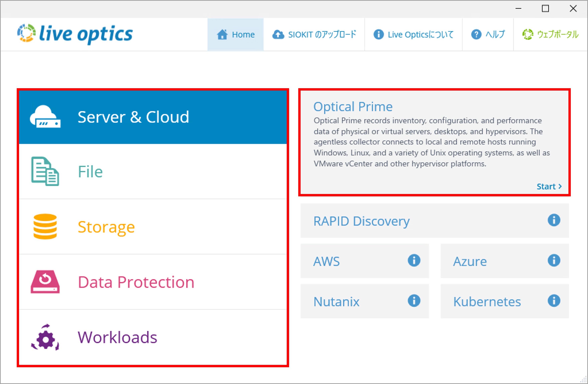Select the Storage category
The width and height of the screenshot is (588, 384).
(x=153, y=227)
